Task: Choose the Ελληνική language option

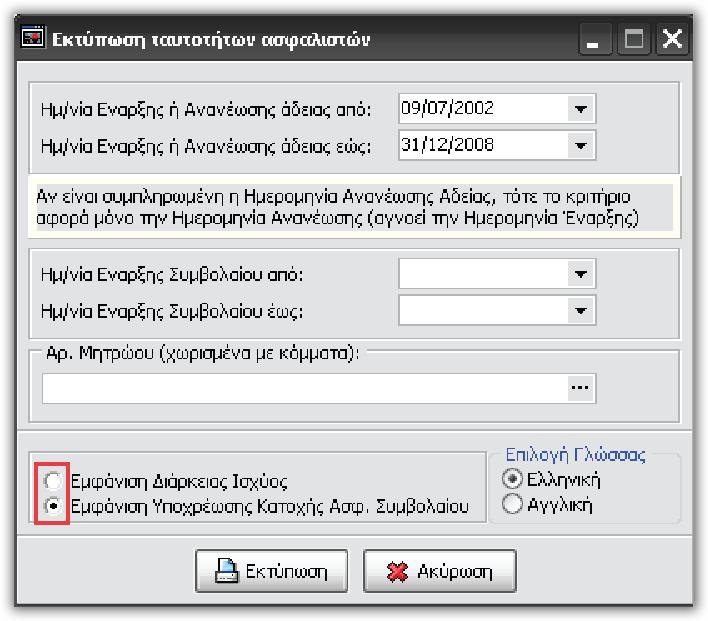Action: click(x=512, y=479)
